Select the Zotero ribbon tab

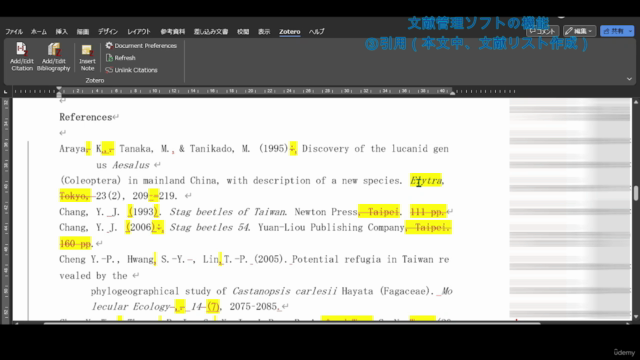pyautogui.click(x=289, y=31)
